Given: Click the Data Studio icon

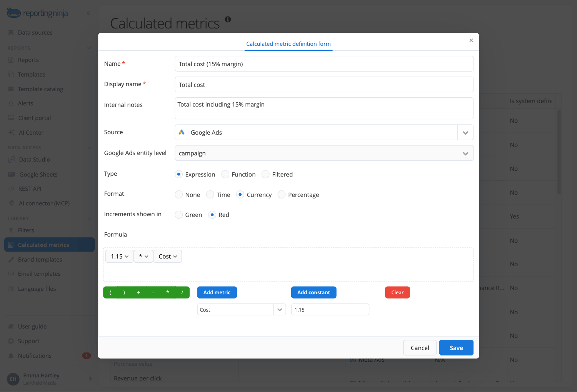Looking at the screenshot, I should (x=12, y=160).
